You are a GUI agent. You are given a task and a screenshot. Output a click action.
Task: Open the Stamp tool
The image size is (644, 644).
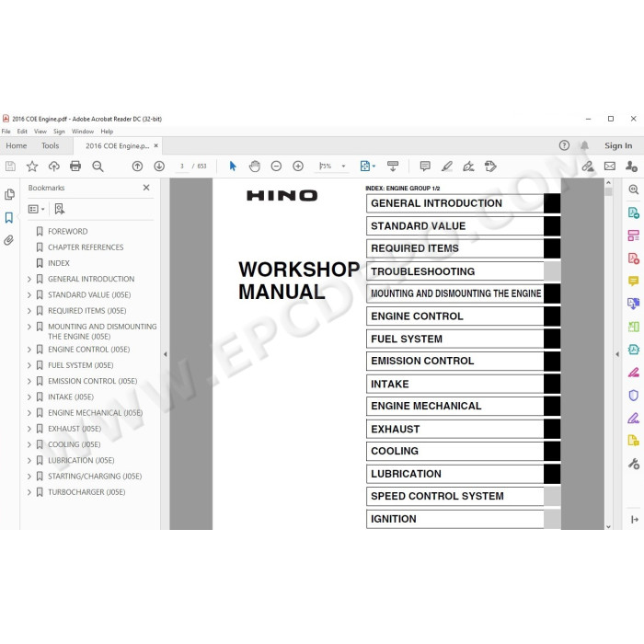coord(490,167)
